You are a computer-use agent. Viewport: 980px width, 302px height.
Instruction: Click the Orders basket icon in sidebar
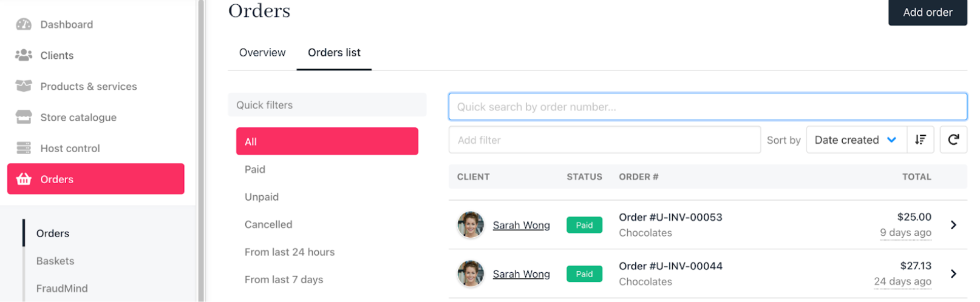pyautogui.click(x=24, y=179)
